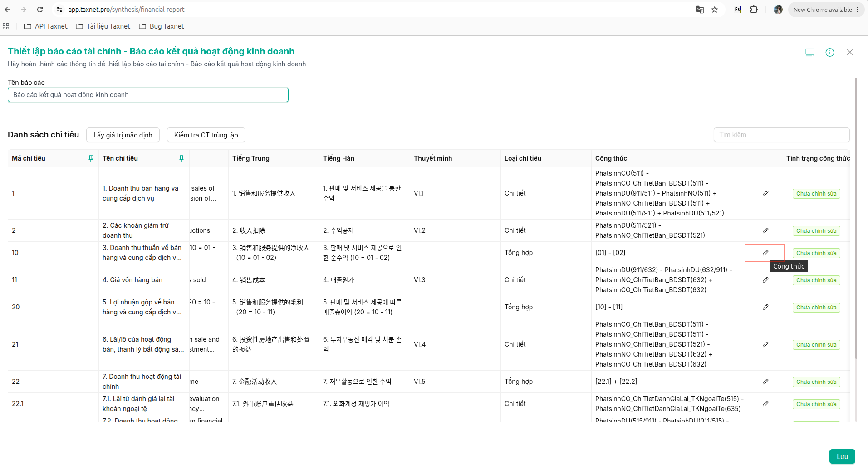Open the Tài liệu Taxnet bookmark folder

pos(103,26)
